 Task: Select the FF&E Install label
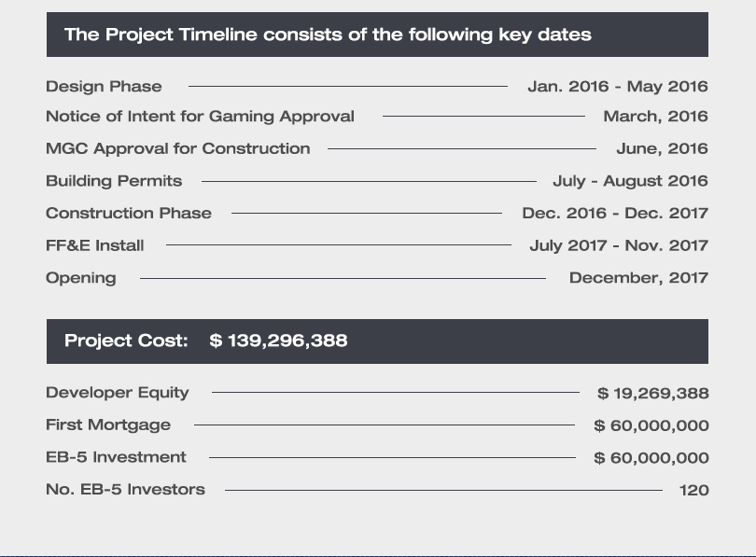pos(95,245)
